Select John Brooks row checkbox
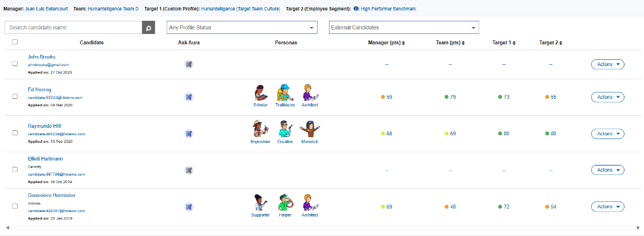 point(15,64)
